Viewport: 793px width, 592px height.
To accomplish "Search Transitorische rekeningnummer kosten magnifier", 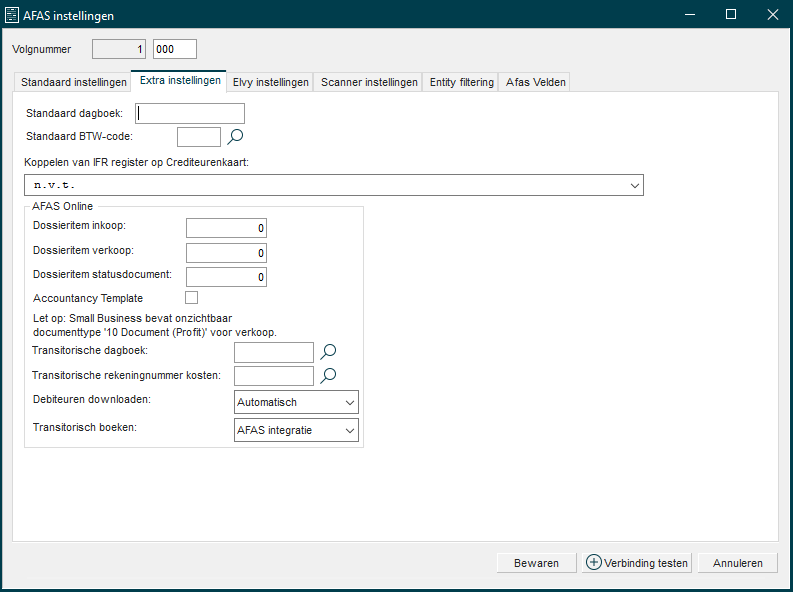I will pos(328,376).
